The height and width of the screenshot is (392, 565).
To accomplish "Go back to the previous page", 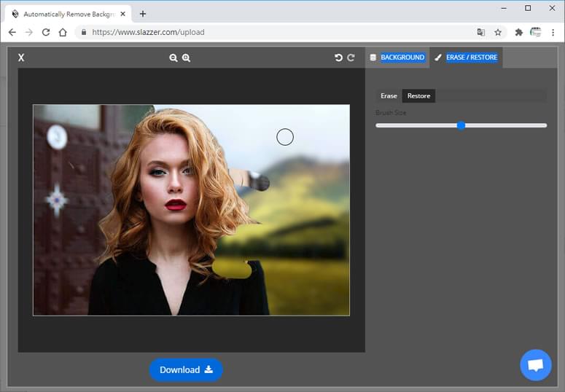I will (x=12, y=32).
